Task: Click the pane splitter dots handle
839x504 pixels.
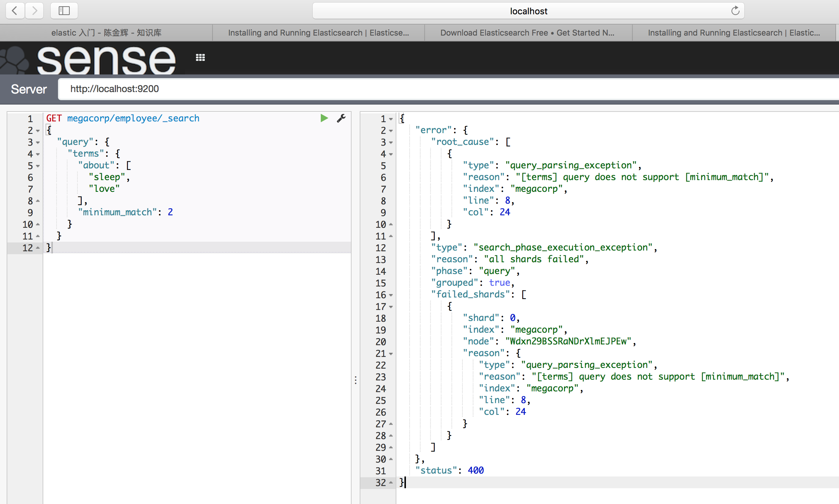Action: (356, 380)
